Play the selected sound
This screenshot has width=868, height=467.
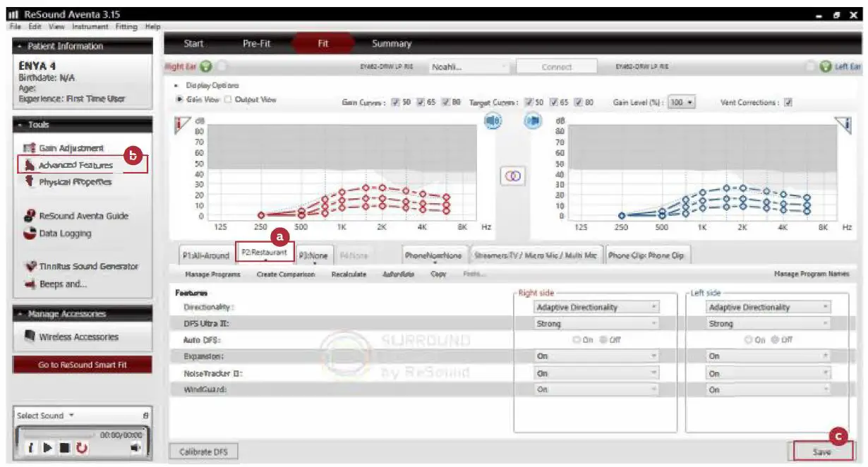click(x=48, y=447)
